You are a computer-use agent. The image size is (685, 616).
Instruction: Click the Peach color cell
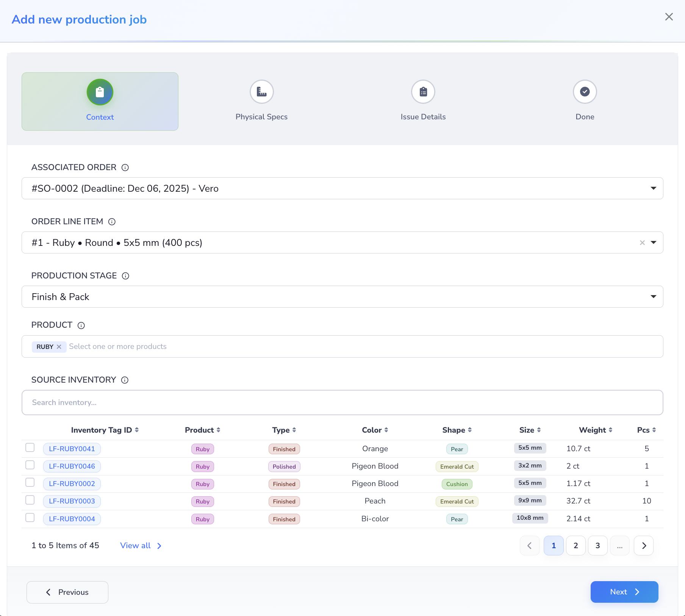click(x=375, y=501)
